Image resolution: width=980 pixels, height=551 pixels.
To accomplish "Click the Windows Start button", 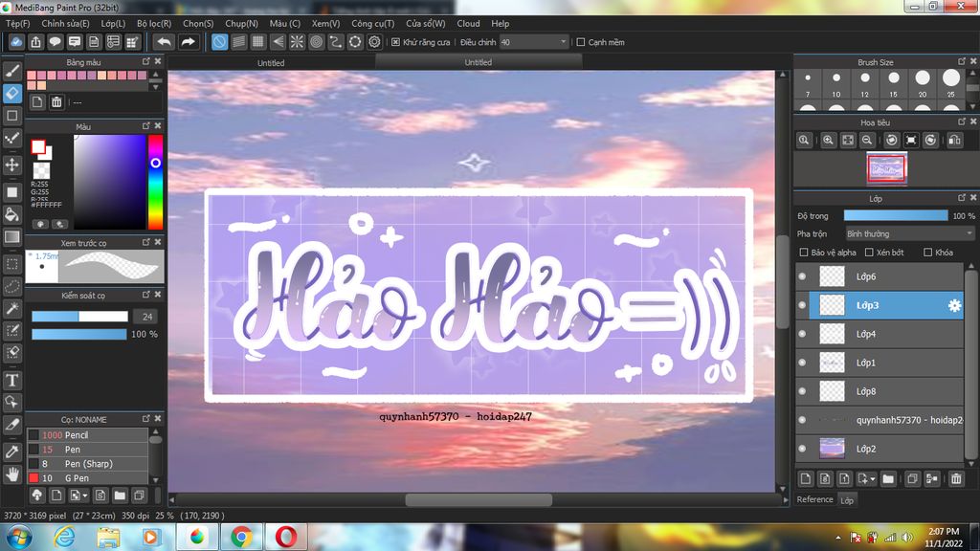I will (x=19, y=537).
